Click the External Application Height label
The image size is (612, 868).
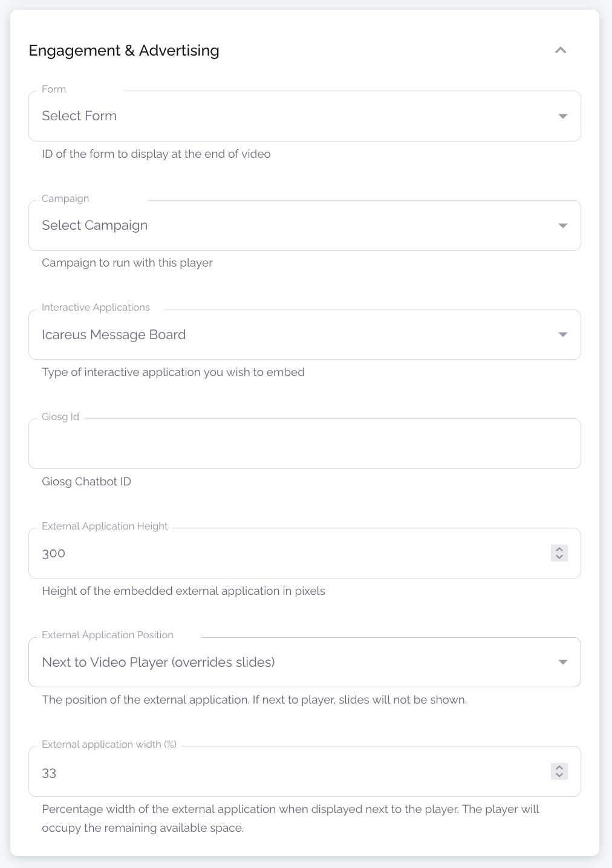tap(105, 526)
